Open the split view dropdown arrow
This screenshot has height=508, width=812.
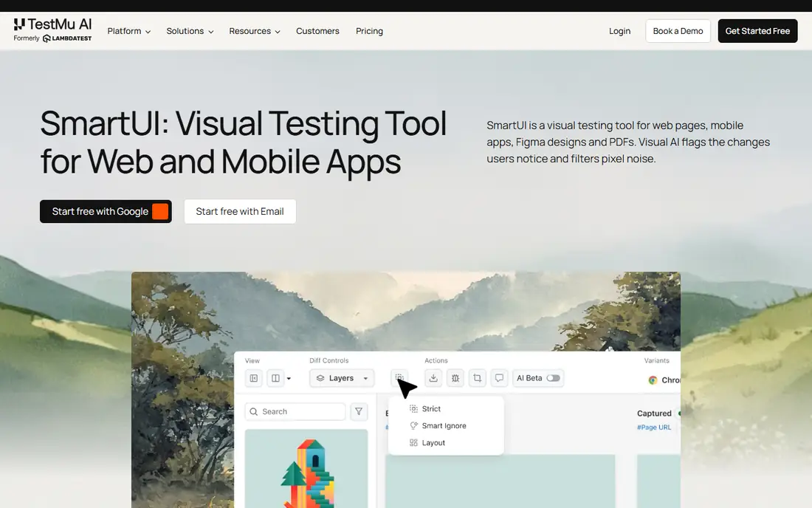pos(289,379)
